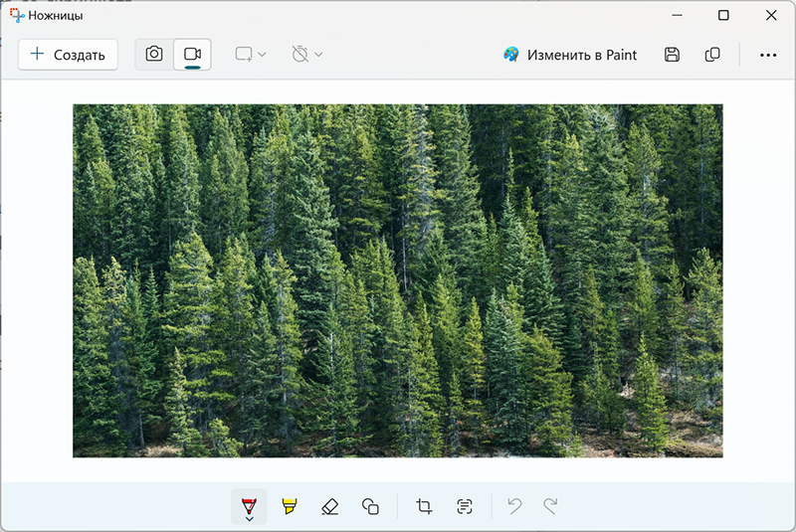The width and height of the screenshot is (796, 532).
Task: Open the three-dot more options menu
Action: (x=768, y=55)
